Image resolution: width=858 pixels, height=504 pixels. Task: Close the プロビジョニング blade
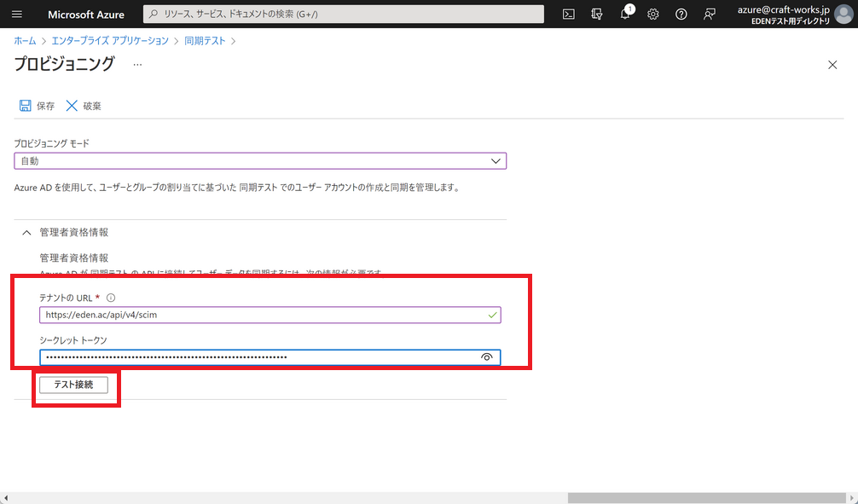(832, 65)
